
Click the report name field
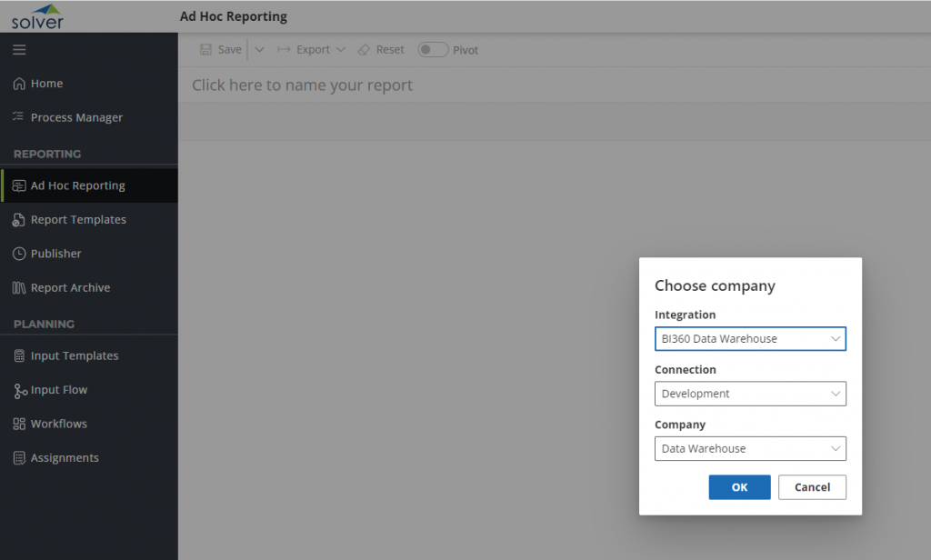(302, 85)
